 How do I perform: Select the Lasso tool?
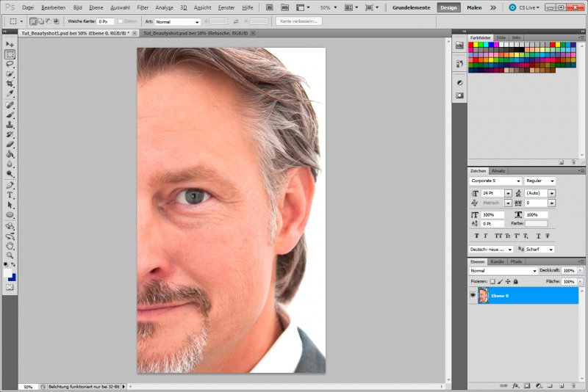[10, 65]
